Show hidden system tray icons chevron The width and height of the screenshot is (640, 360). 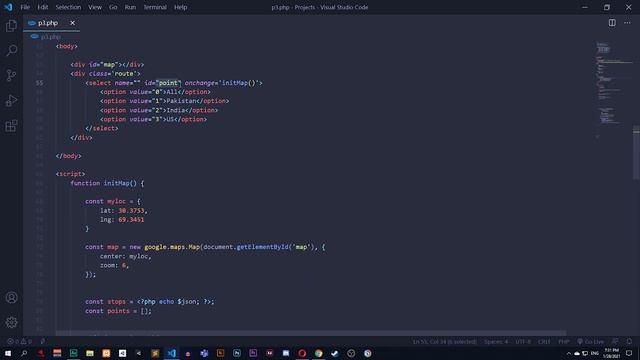[569, 353]
